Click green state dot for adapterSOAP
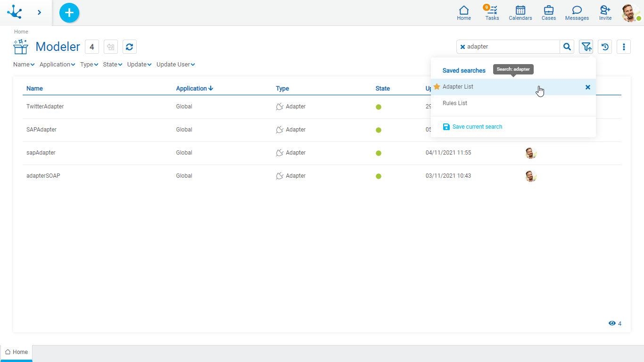Screen dimensions: 644x362 [379, 176]
